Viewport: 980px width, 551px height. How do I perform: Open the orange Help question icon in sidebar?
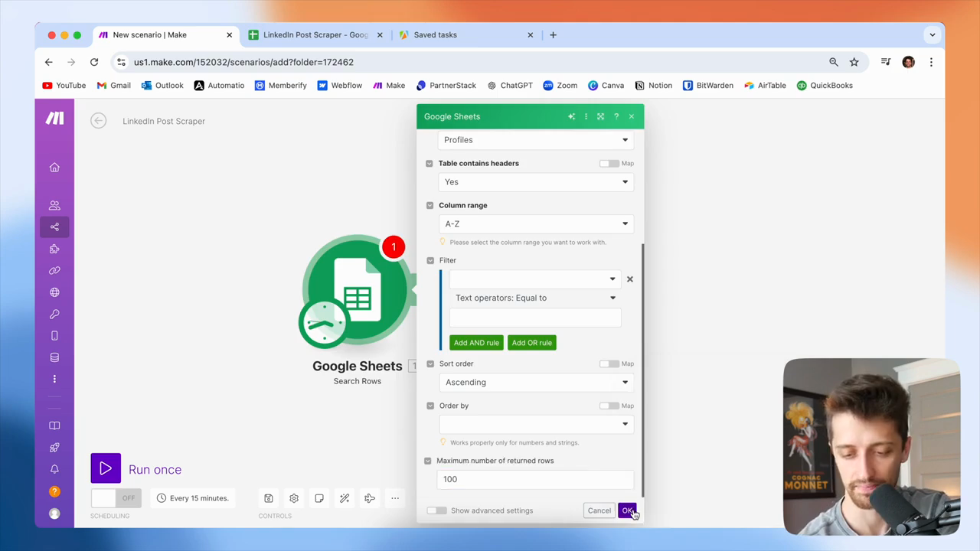click(54, 491)
